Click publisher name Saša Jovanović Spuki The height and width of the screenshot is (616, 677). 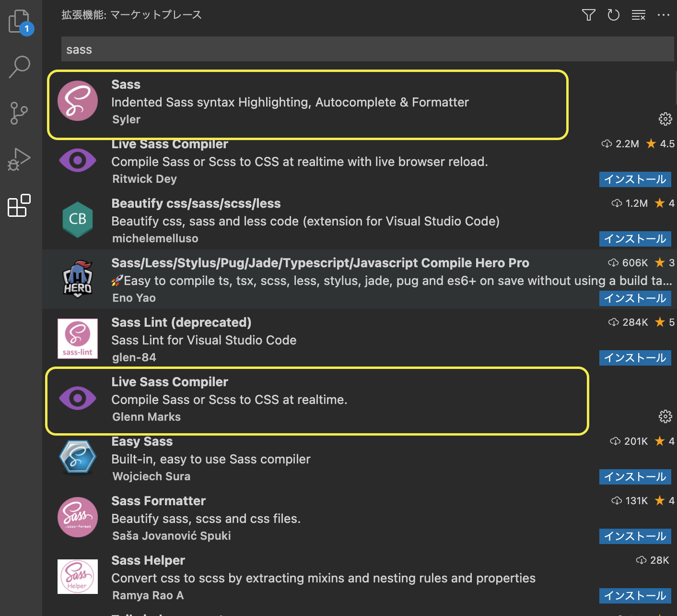(172, 536)
